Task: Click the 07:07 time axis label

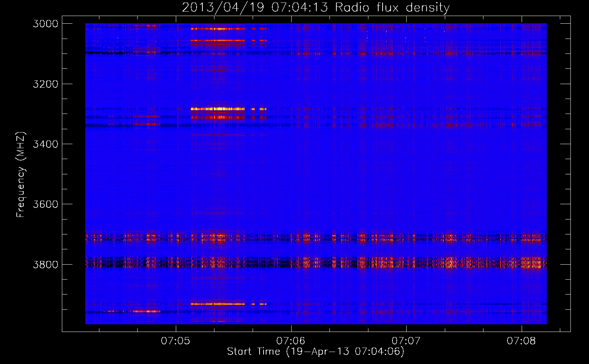Action: click(x=406, y=341)
